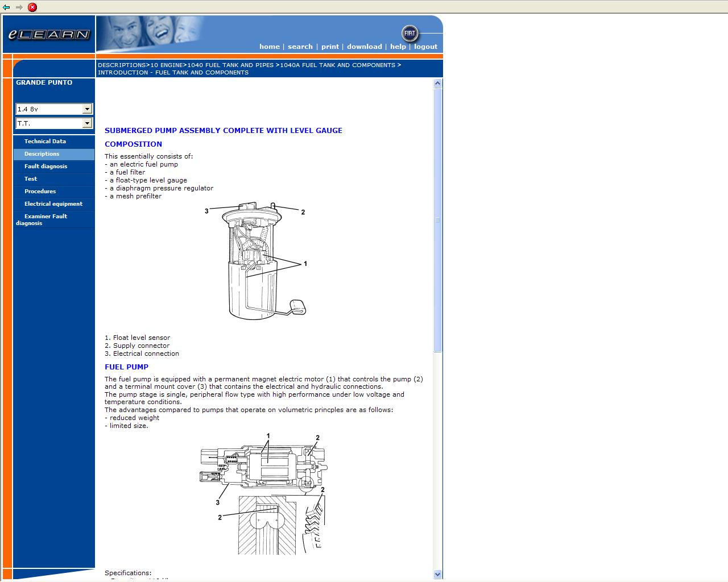The image size is (728, 582).
Task: Click the logout link
Action: (425, 47)
